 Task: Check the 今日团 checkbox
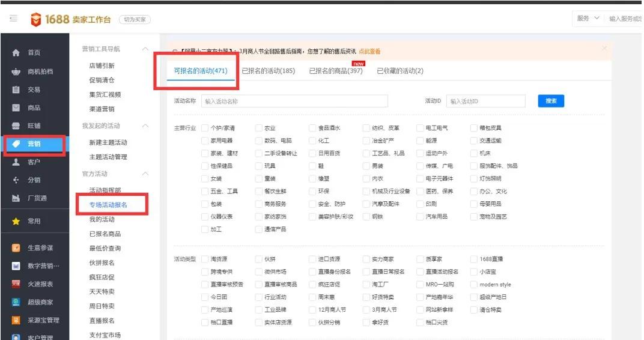pyautogui.click(x=204, y=297)
